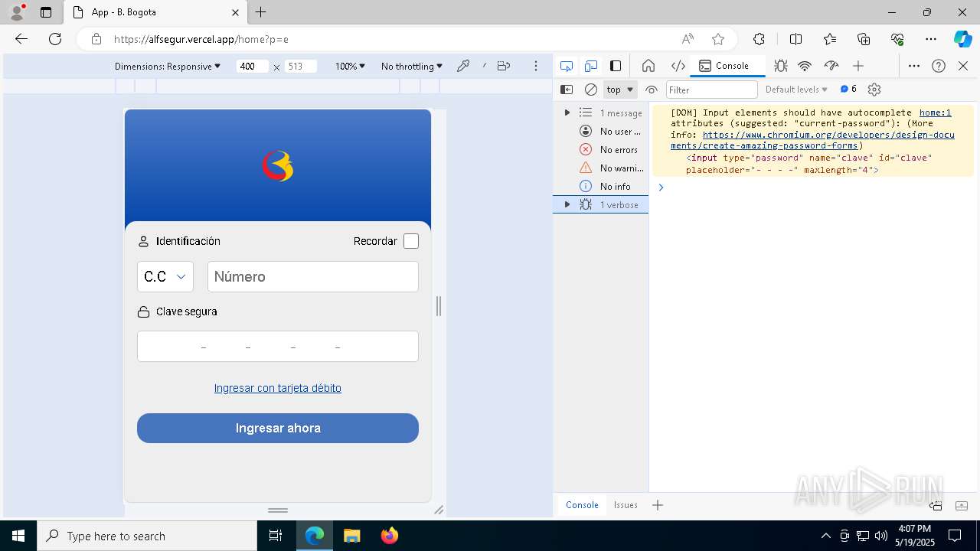
Task: Focus the console prompt input line
Action: [815, 187]
